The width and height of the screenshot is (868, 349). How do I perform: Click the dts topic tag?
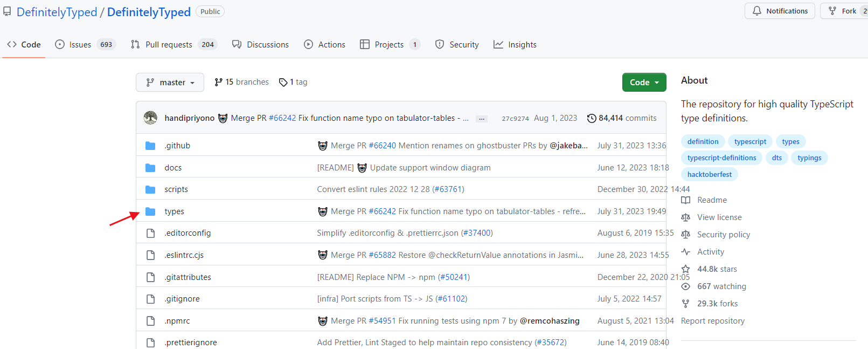coord(776,158)
